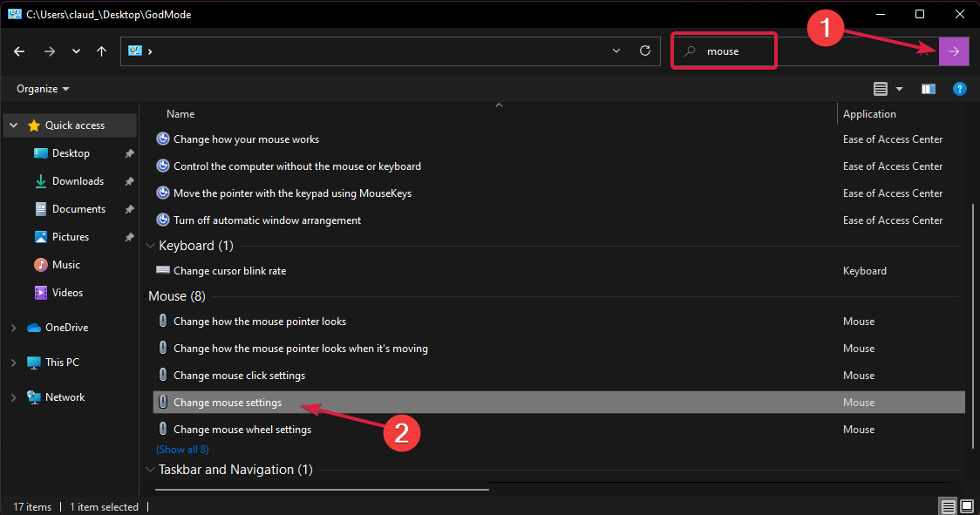
Task: Expand the This PC tree node
Action: [14, 363]
